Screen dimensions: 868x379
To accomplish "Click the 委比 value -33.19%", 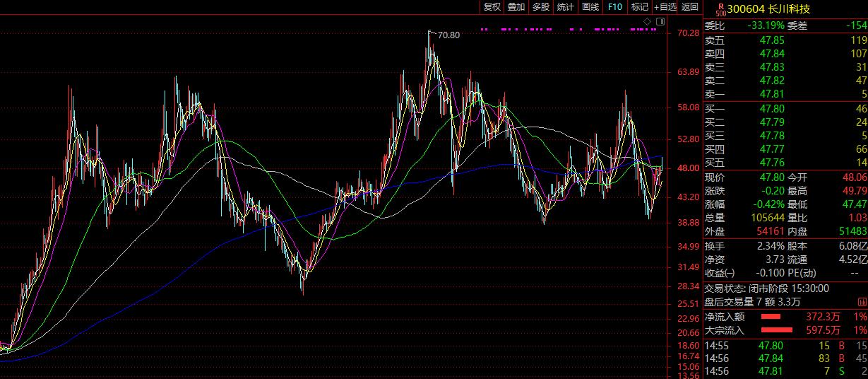I will (x=766, y=25).
